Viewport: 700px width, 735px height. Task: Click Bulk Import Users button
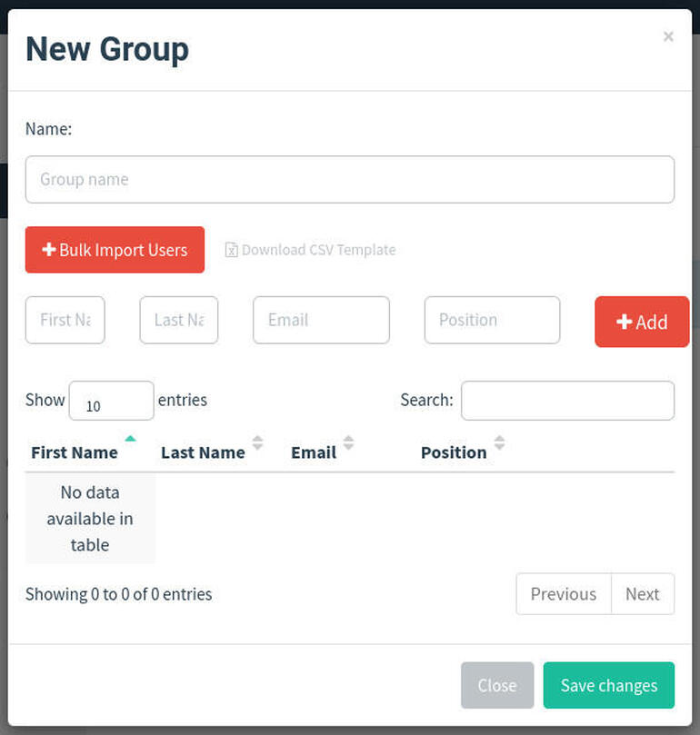click(115, 250)
